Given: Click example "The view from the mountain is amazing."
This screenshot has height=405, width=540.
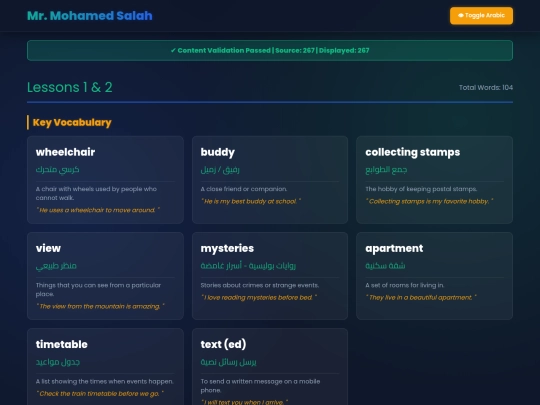Looking at the screenshot, I should (100, 306).
